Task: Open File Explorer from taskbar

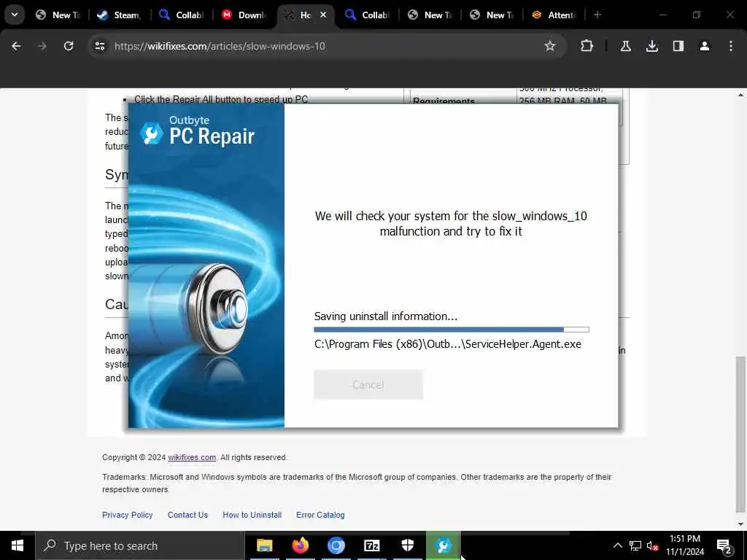Action: click(x=264, y=545)
